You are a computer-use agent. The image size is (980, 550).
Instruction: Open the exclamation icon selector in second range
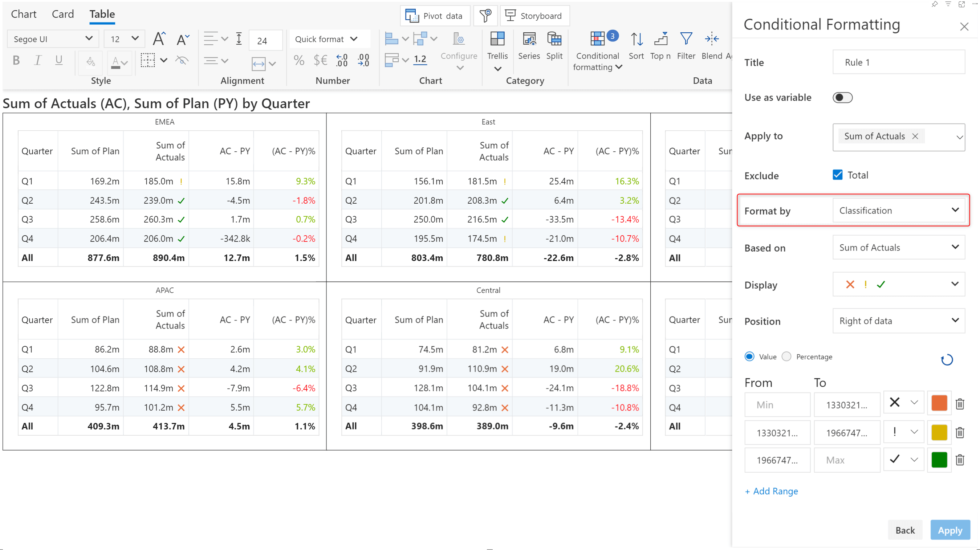click(903, 432)
